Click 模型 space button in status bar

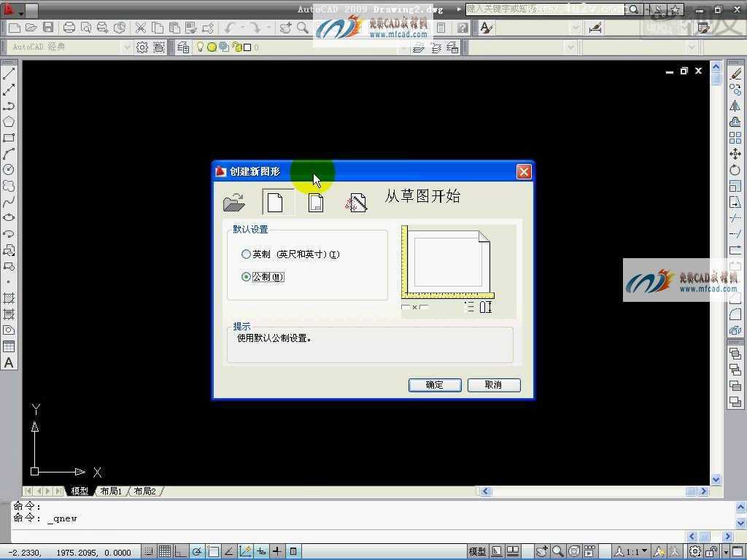click(x=477, y=551)
